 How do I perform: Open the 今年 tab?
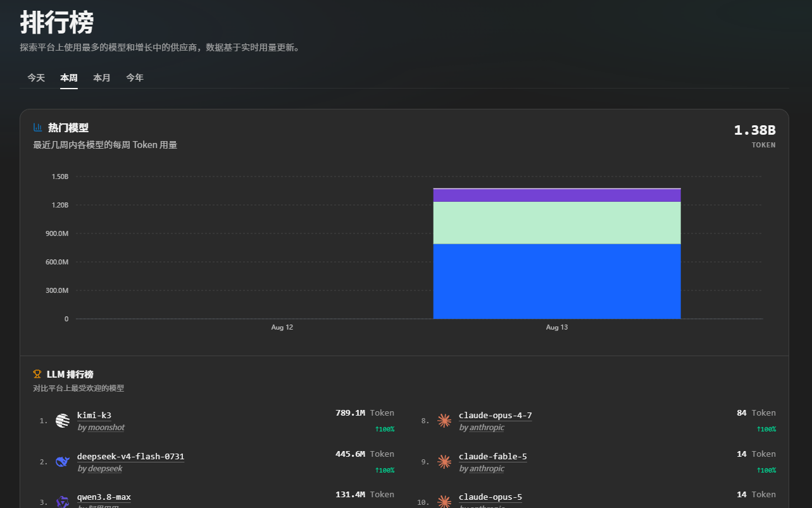(135, 78)
